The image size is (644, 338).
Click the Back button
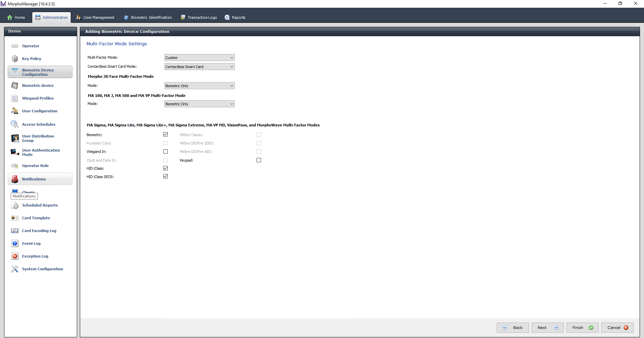tap(513, 328)
